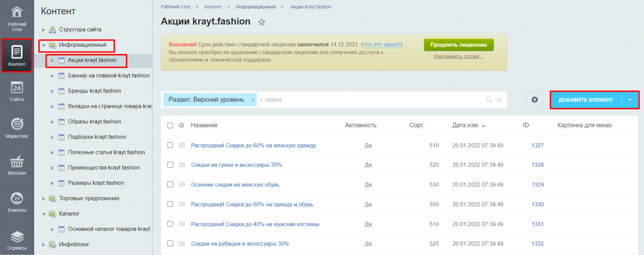Select Вкладки на странице товара tree item
This screenshot has height=255, width=644.
point(110,106)
